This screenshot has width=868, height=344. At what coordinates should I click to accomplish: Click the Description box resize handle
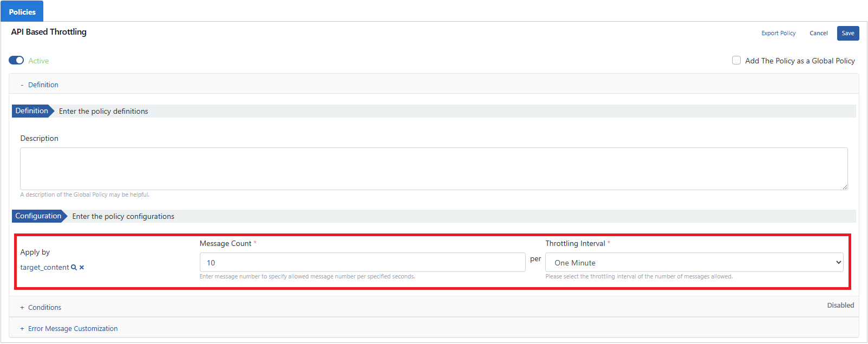844,186
